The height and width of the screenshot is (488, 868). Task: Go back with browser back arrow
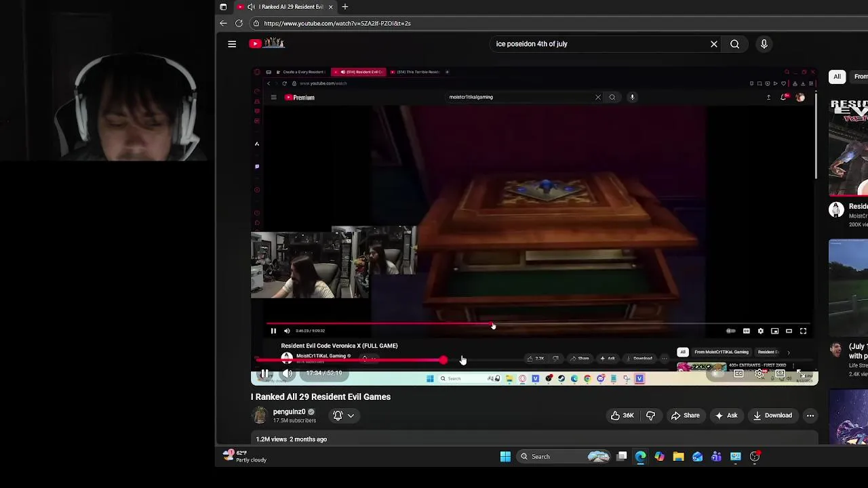[x=223, y=23]
